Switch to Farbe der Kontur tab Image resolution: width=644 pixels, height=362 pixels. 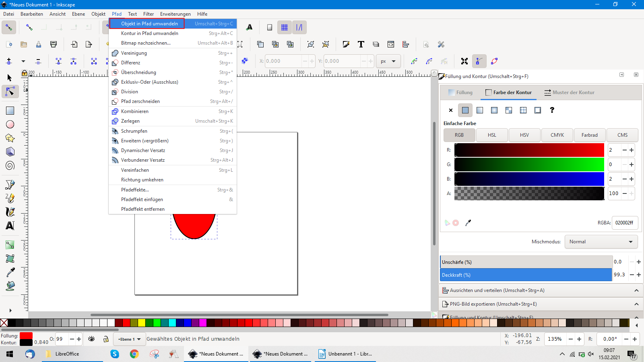(x=509, y=93)
